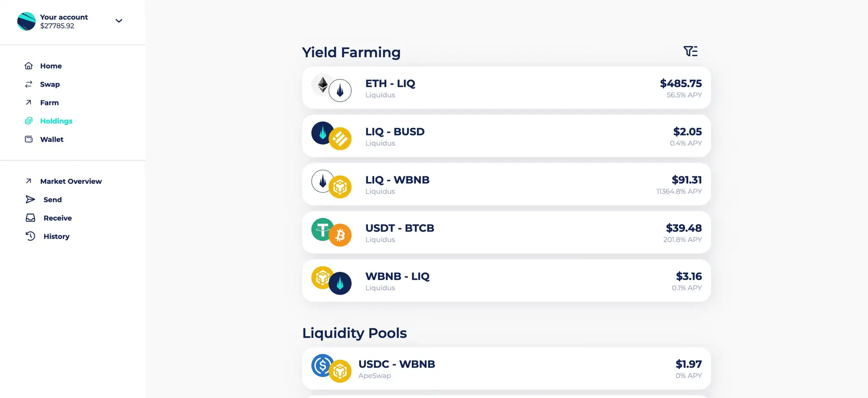The height and width of the screenshot is (398, 868).
Task: Open the USDC - WBNB ApeSwap pool
Action: click(506, 369)
